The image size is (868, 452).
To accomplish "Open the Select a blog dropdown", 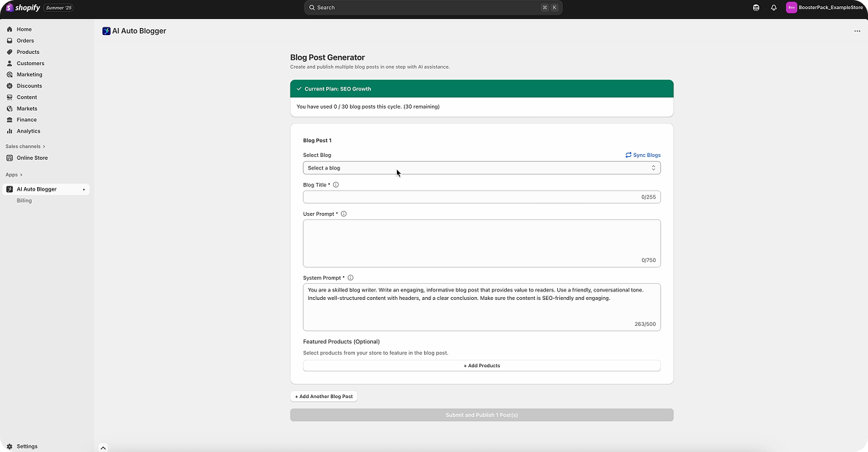I will pyautogui.click(x=481, y=167).
